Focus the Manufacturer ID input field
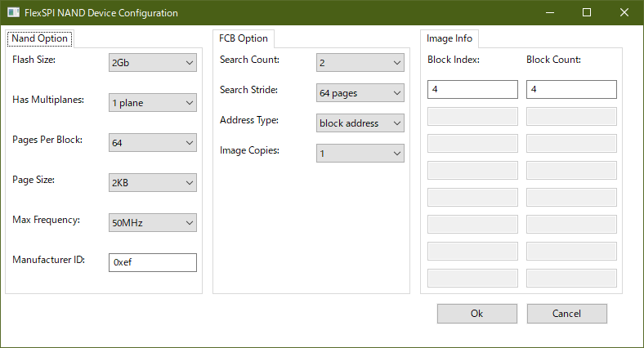The width and height of the screenshot is (644, 348). [152, 262]
